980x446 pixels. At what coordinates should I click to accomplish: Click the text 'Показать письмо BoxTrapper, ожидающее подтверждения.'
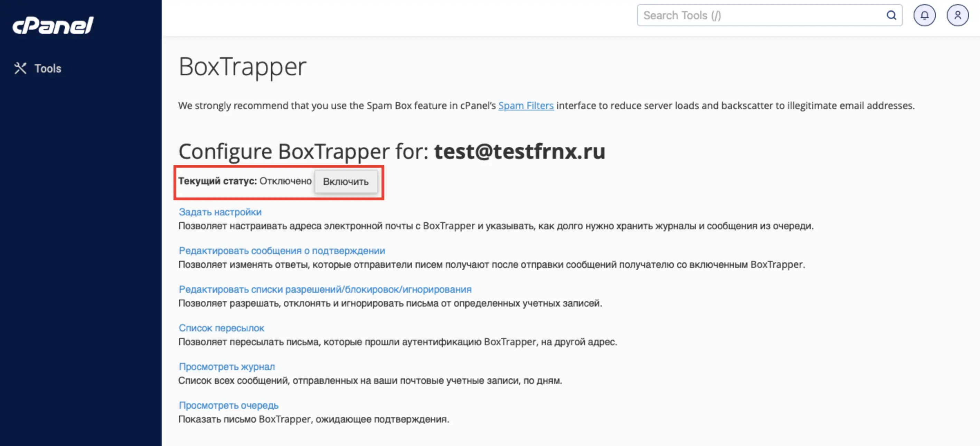click(x=314, y=419)
